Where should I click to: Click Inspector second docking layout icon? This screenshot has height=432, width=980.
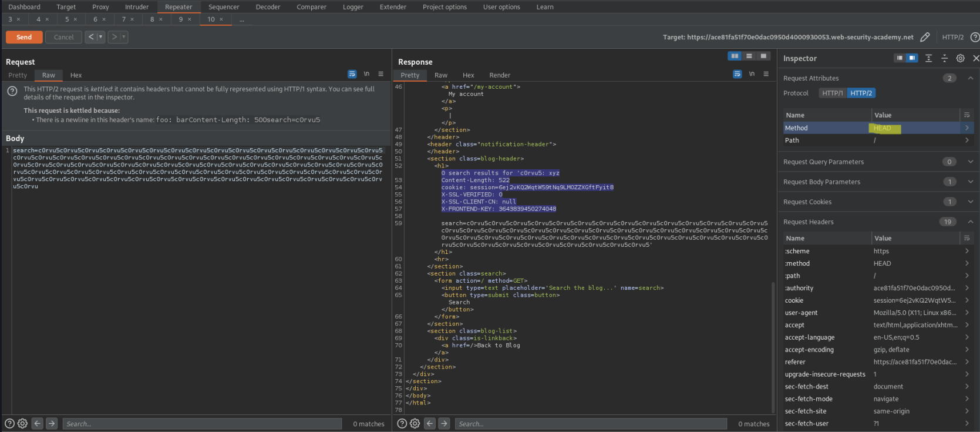[912, 58]
